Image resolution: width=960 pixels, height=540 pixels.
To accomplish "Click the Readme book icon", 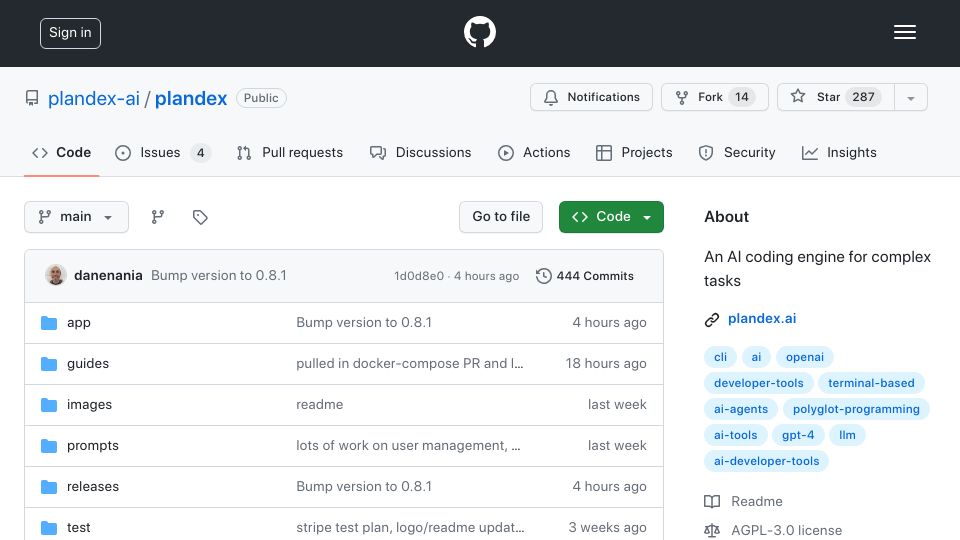I will [712, 501].
